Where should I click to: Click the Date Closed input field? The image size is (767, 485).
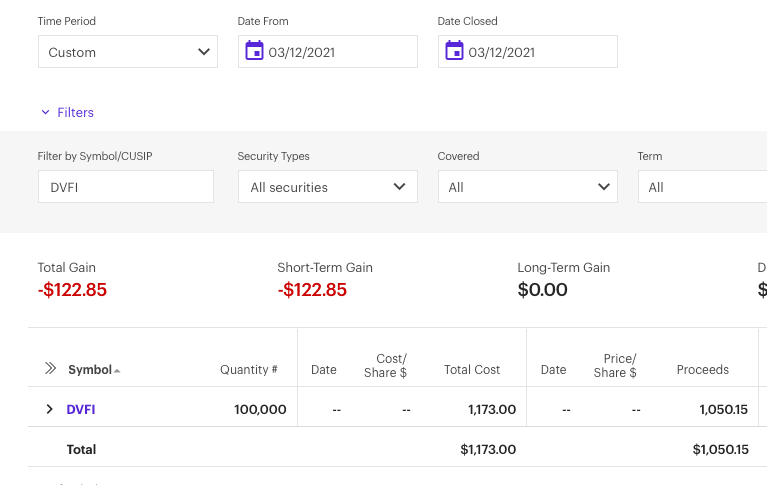[538, 52]
